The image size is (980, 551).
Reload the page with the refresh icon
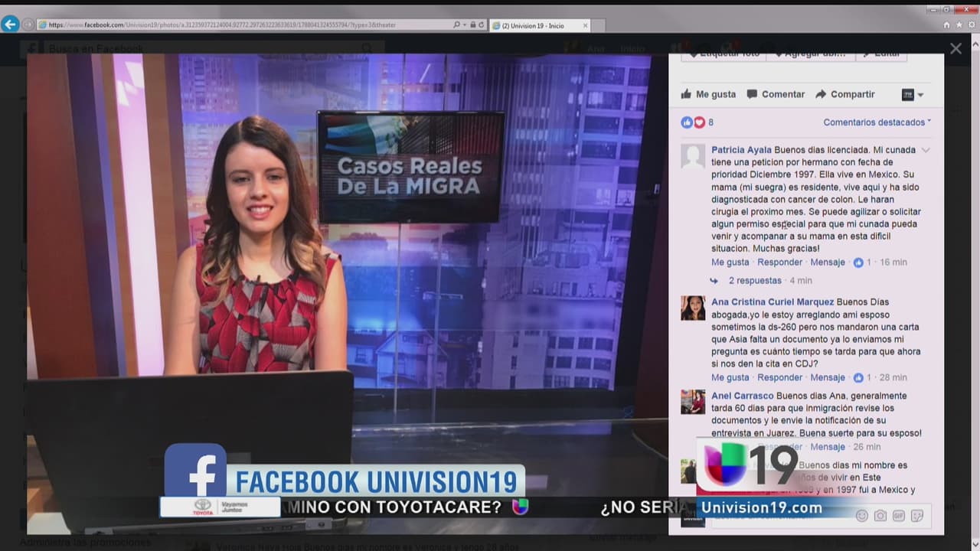481,25
